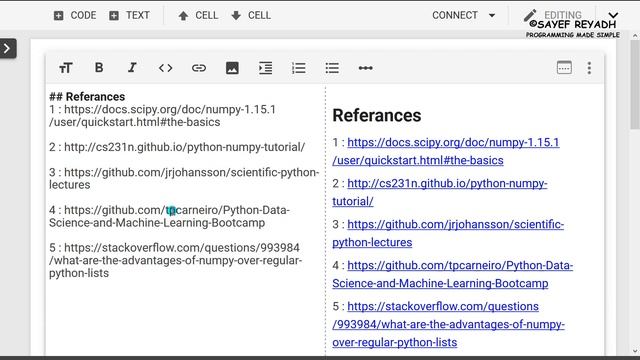Click the raw docs.scipy.org URL in editor
Viewport: 640px width, 360px height.
(x=162, y=116)
